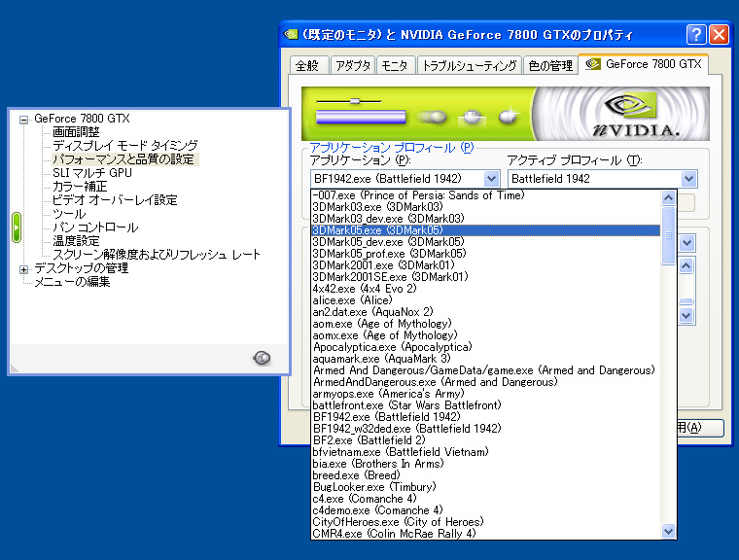
Task: Click the application list scroll down arrow
Action: pos(668,531)
